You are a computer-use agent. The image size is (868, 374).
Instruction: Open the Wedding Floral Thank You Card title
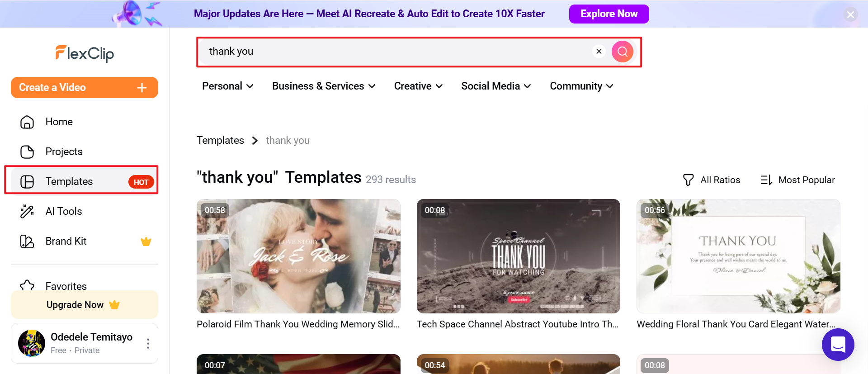736,324
